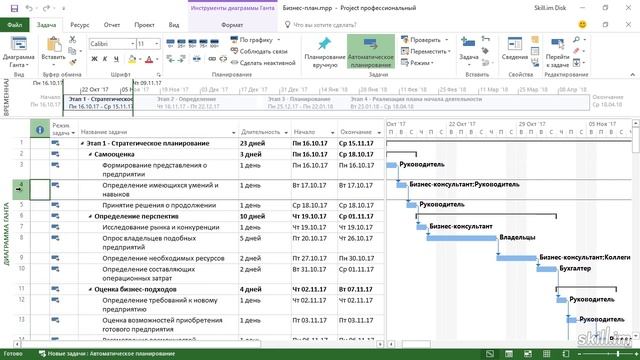Image resolution: width=640 pixels, height=360 pixels.
Task: Toggle Underline (Ч) formatting
Action: point(116,59)
